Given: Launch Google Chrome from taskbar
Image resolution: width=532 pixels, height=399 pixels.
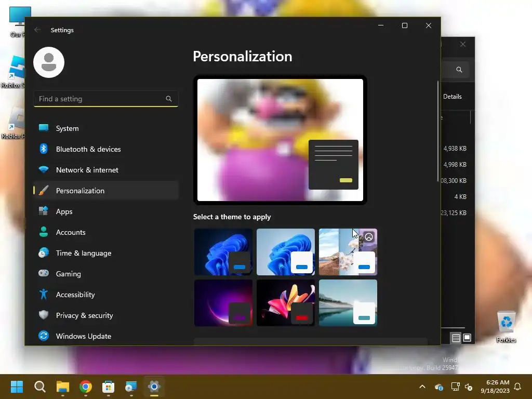Looking at the screenshot, I should (x=86, y=387).
